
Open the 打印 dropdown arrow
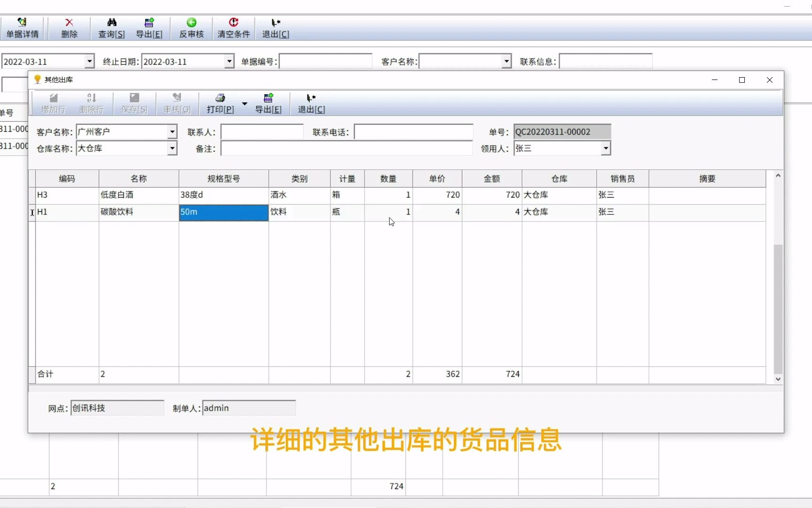244,103
